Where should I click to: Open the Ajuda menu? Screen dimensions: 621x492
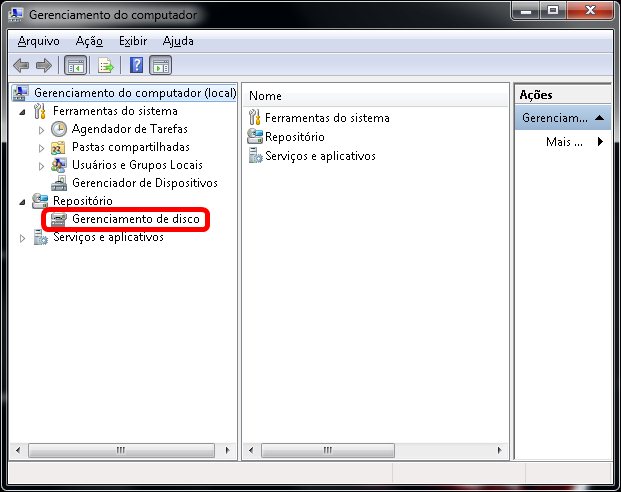[178, 41]
